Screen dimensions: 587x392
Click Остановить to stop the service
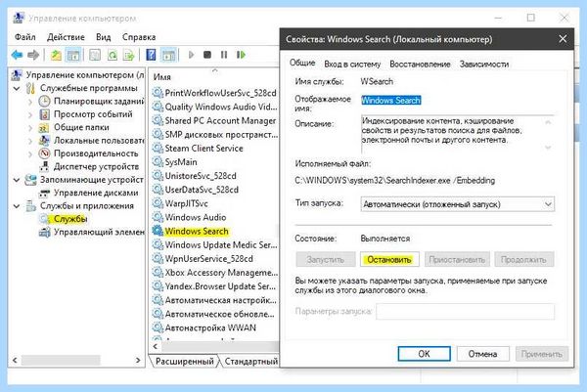coord(389,259)
